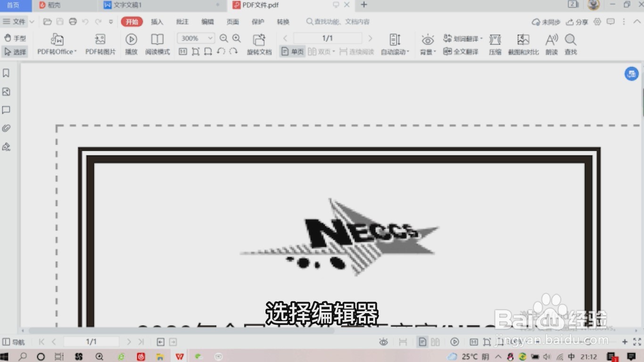Open WPS icon in taskbar

[180, 357]
